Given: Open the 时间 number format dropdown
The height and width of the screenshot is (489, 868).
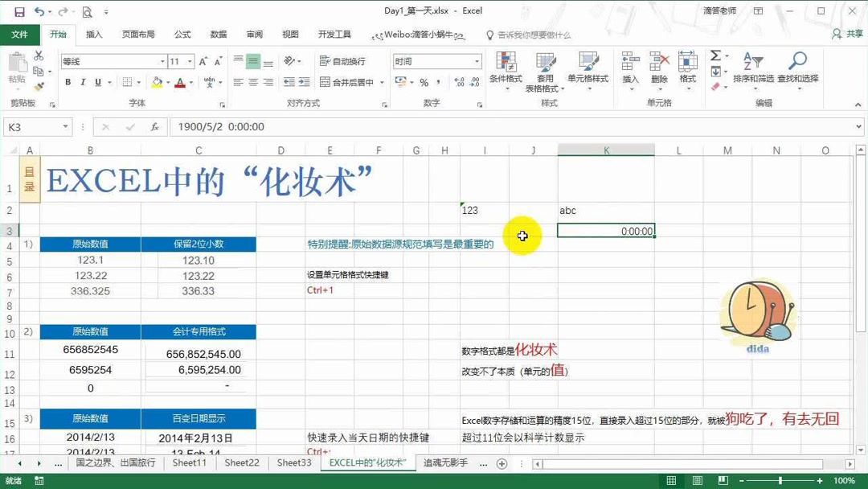Looking at the screenshot, I should tap(476, 60).
